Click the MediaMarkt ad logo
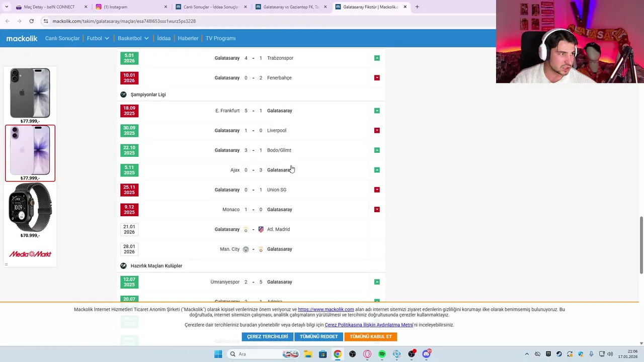Image resolution: width=644 pixels, height=362 pixels. (x=30, y=254)
